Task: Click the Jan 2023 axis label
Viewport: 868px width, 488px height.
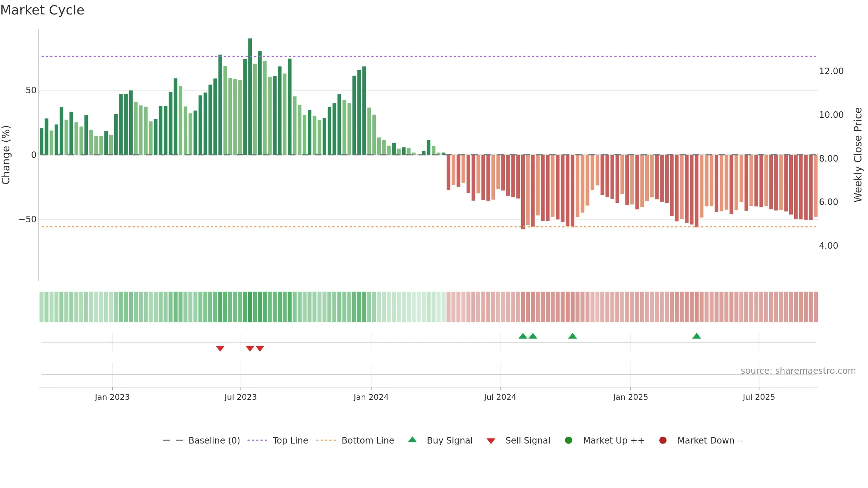Action: (x=112, y=397)
